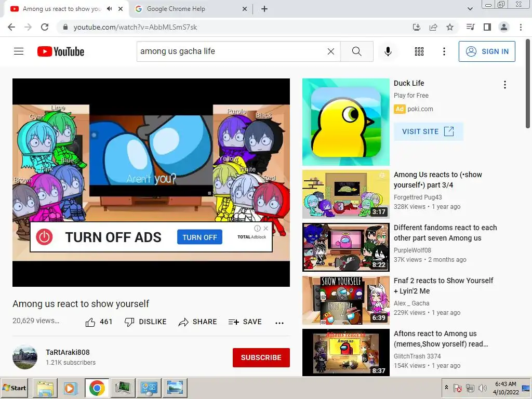Image resolution: width=532 pixels, height=399 pixels.
Task: Click the address bar URL
Action: [x=135, y=27]
